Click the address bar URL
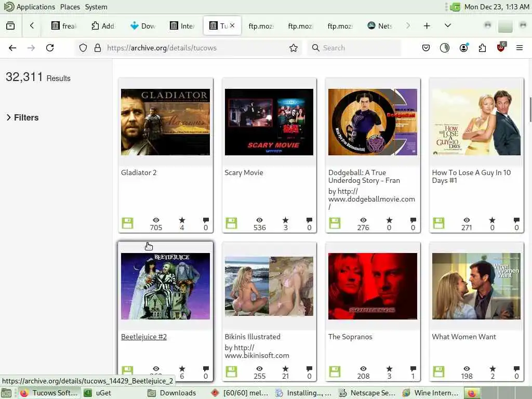Screen dimensions: 532x399 click(162, 48)
